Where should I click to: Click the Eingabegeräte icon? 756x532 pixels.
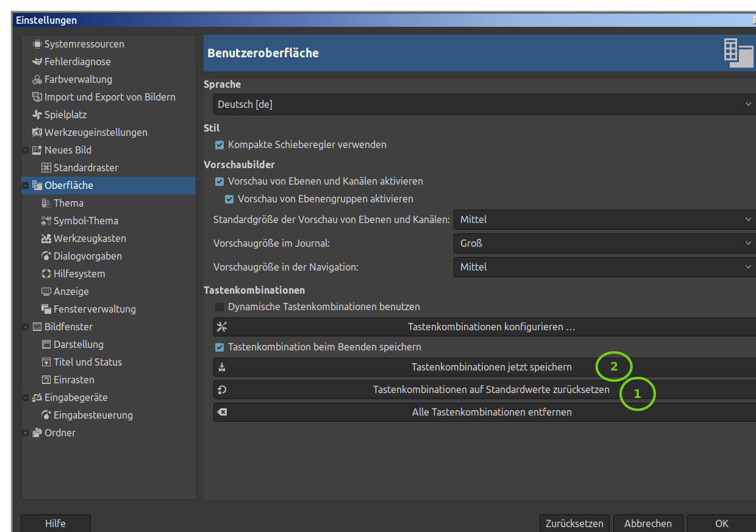[x=37, y=398]
